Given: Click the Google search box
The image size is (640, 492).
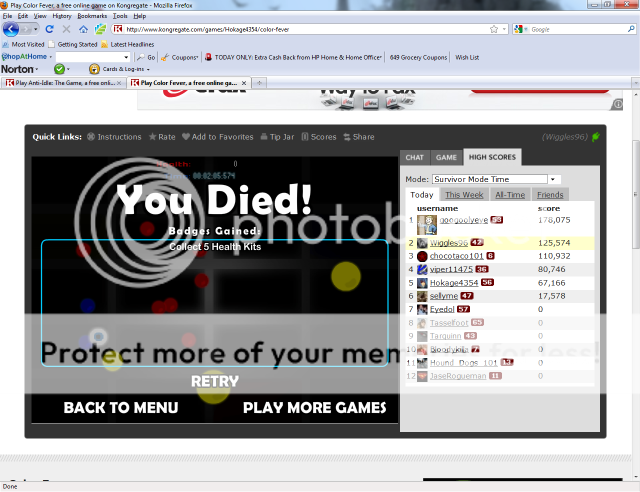Looking at the screenshot, I should tap(578, 29).
